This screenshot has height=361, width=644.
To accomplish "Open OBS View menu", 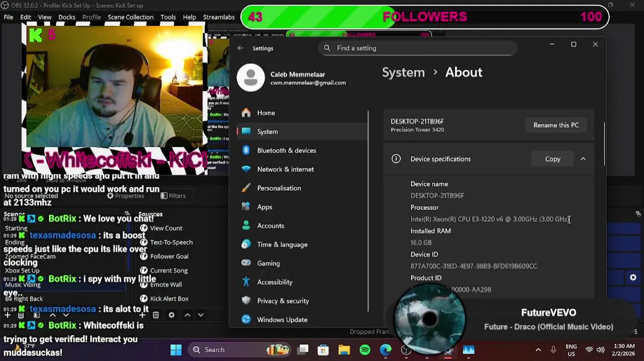I will click(x=45, y=17).
